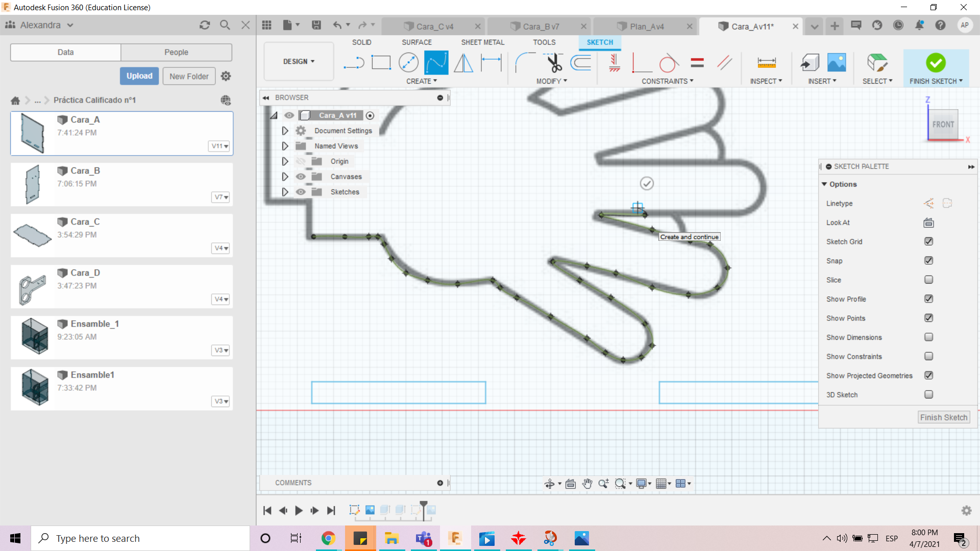The width and height of the screenshot is (980, 551).
Task: Select the 2-Point Rectangle sketch tool
Action: click(381, 63)
